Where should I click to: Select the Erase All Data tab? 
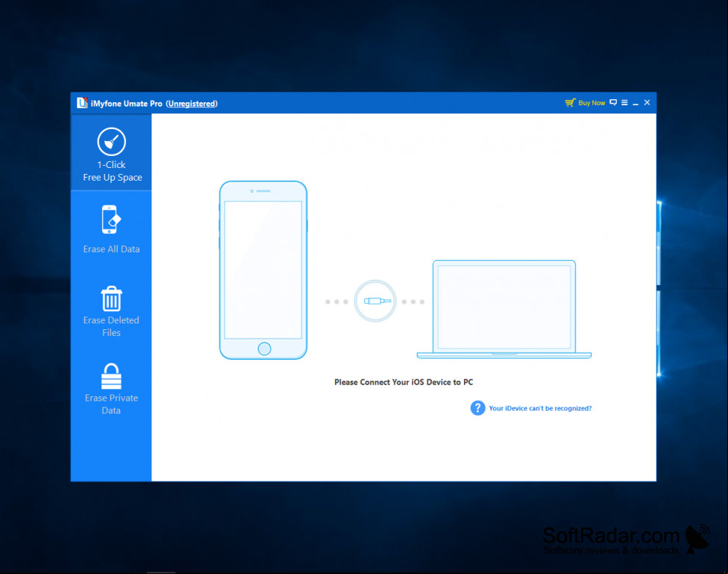tap(111, 229)
